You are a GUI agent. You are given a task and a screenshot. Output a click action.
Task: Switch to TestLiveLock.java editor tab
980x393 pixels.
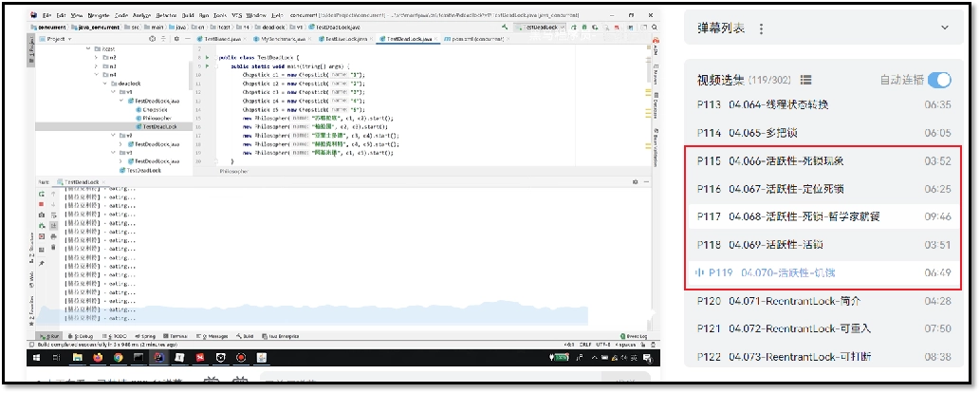[345, 39]
